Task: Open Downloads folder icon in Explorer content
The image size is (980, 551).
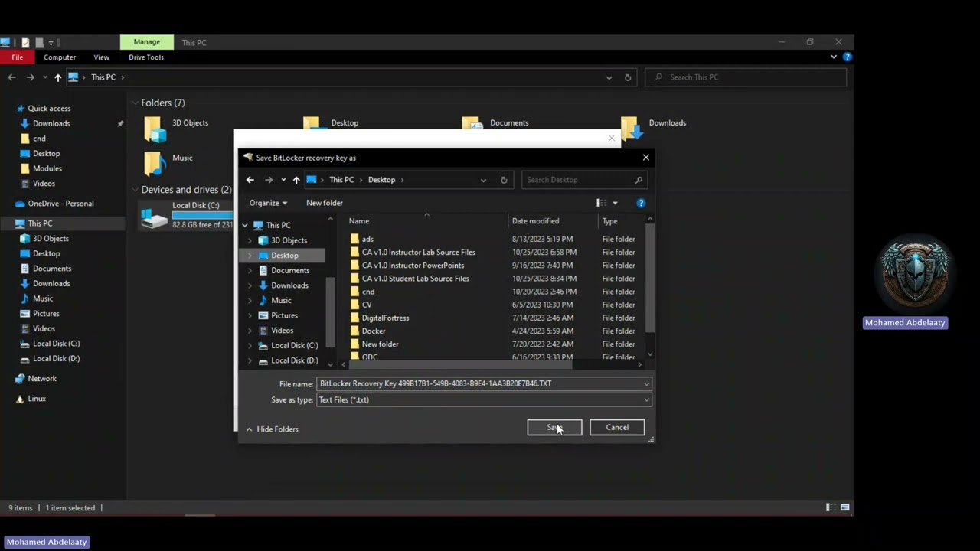Action: point(631,129)
